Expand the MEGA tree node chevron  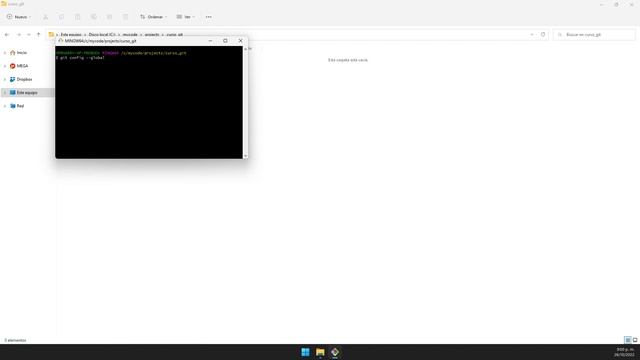pos(5,66)
